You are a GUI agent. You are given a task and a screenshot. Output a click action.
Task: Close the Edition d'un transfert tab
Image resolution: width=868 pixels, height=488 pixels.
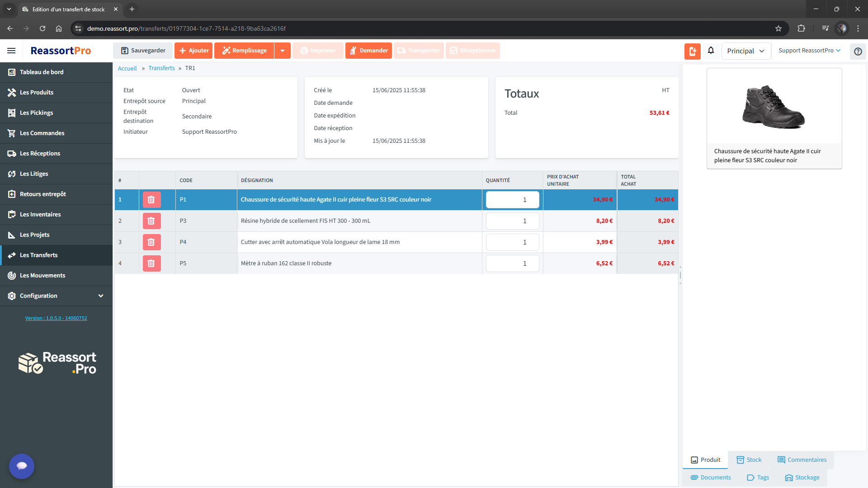116,9
